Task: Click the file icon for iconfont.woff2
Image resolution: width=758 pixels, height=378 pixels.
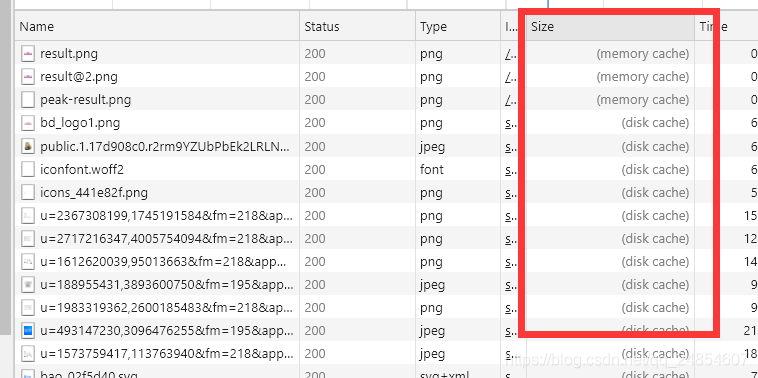Action: point(28,170)
